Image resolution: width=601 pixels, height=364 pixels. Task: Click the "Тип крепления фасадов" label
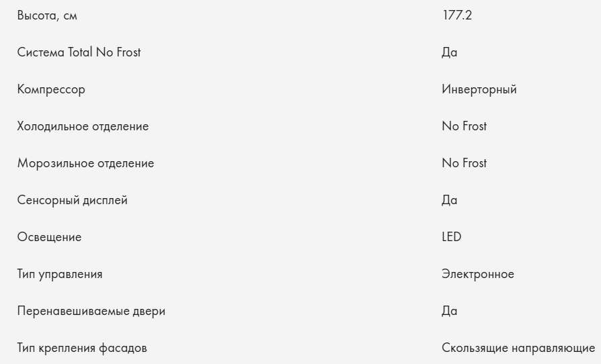click(x=82, y=349)
